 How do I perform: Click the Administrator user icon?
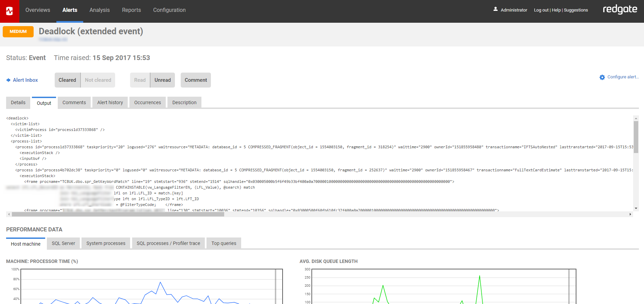(x=496, y=9)
